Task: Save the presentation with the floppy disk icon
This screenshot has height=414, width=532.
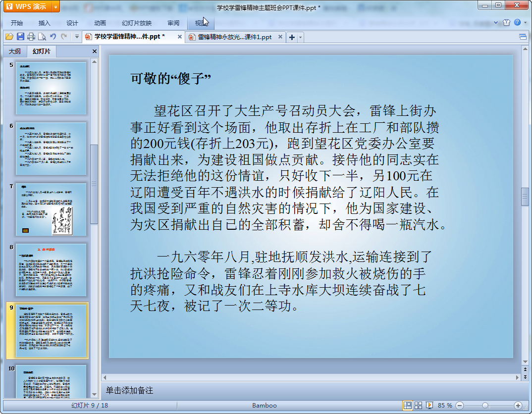Action: click(20, 37)
